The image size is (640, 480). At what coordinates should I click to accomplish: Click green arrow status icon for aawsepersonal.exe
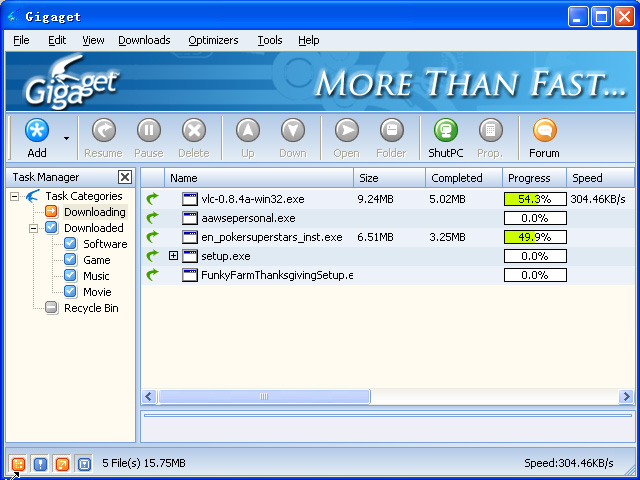tap(152, 218)
